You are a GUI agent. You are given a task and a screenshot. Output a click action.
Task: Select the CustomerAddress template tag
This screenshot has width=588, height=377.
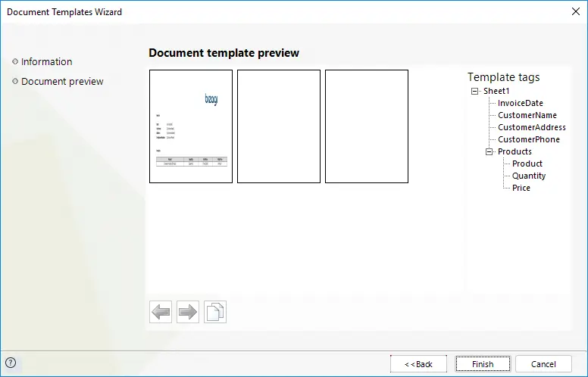(x=532, y=127)
